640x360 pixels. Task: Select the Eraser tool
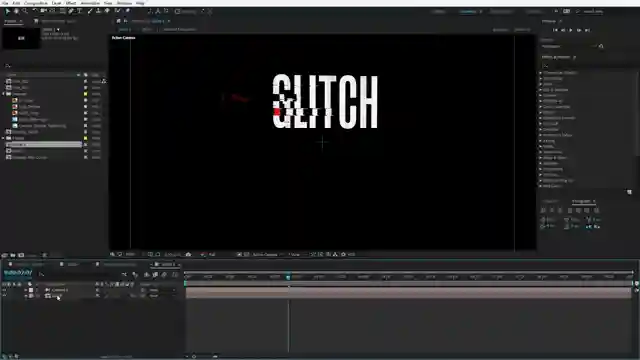pyautogui.click(x=107, y=11)
